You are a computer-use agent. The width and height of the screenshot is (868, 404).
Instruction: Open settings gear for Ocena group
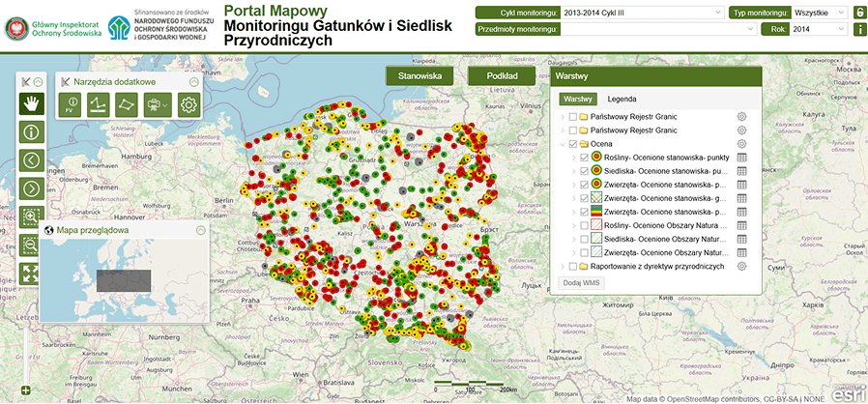(x=742, y=143)
